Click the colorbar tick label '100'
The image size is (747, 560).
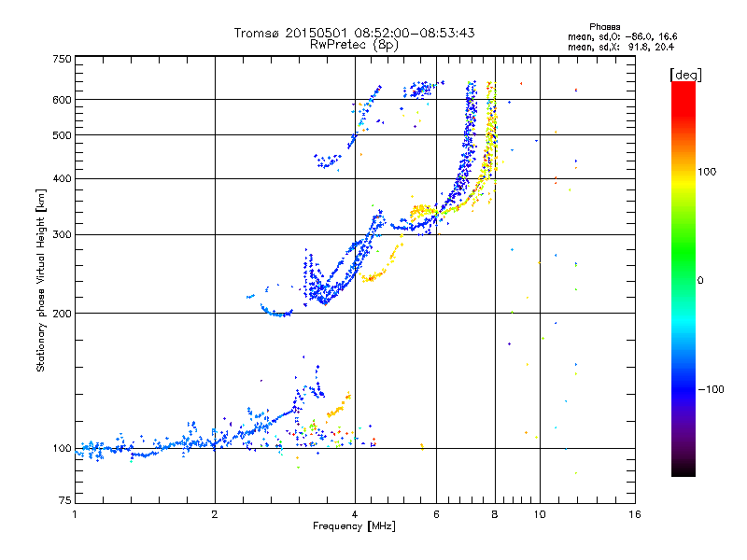pyautogui.click(x=707, y=172)
